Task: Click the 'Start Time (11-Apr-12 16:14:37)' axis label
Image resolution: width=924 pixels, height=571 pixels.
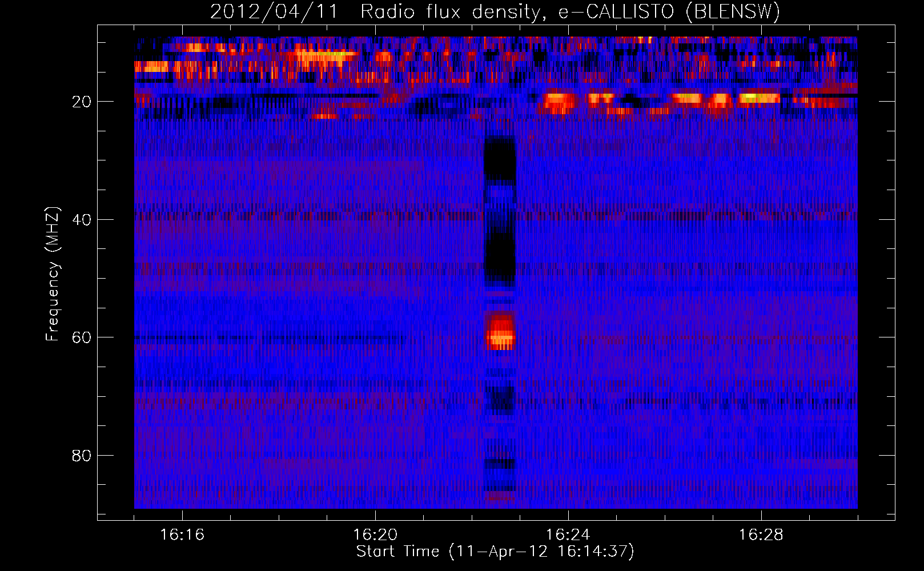Action: coord(495,552)
